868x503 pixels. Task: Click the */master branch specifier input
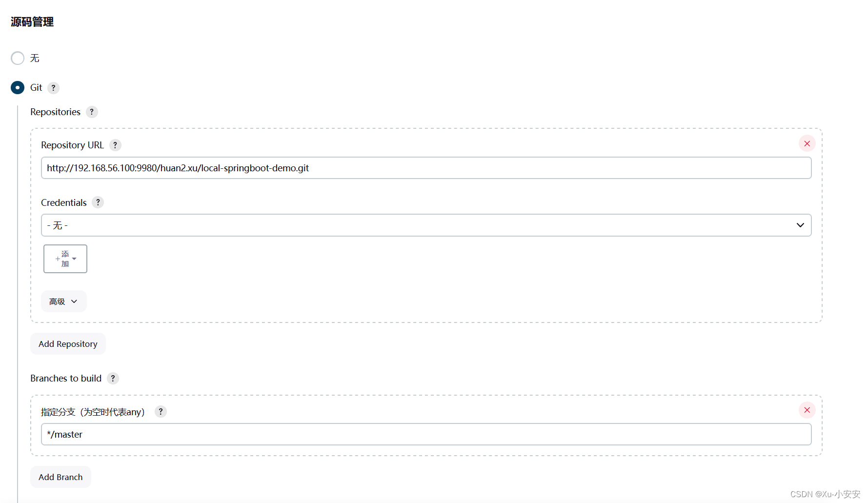click(x=424, y=434)
